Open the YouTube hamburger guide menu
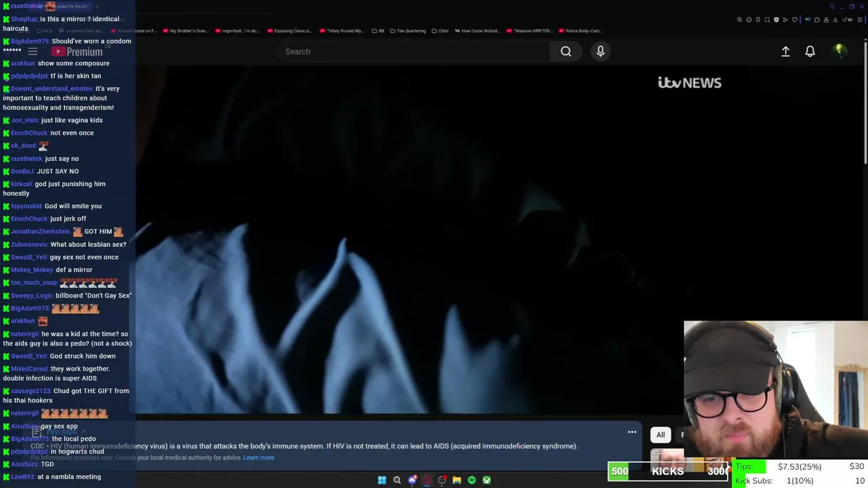868x488 pixels. pyautogui.click(x=33, y=52)
